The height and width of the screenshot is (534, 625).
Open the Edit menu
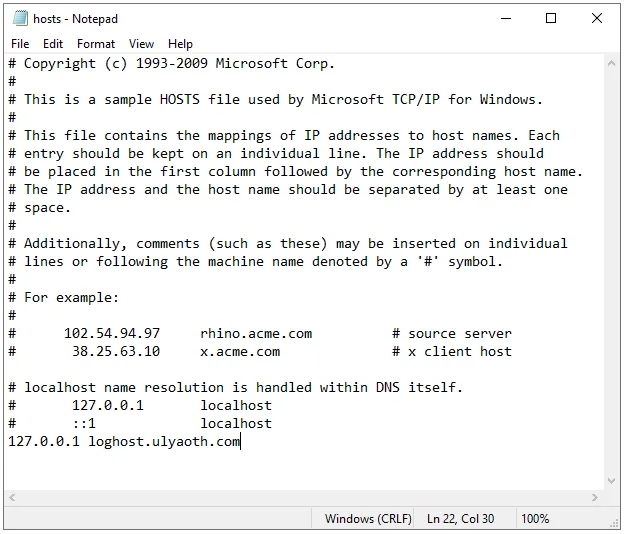pyautogui.click(x=53, y=44)
